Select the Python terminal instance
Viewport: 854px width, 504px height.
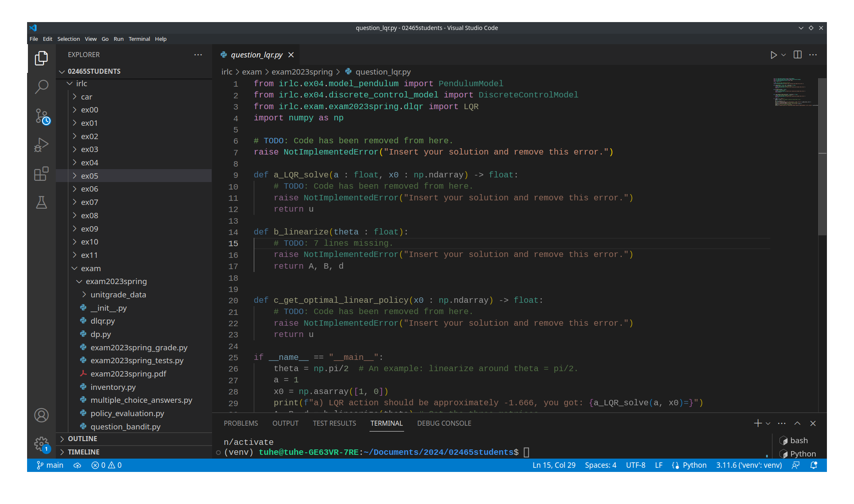[x=798, y=454]
